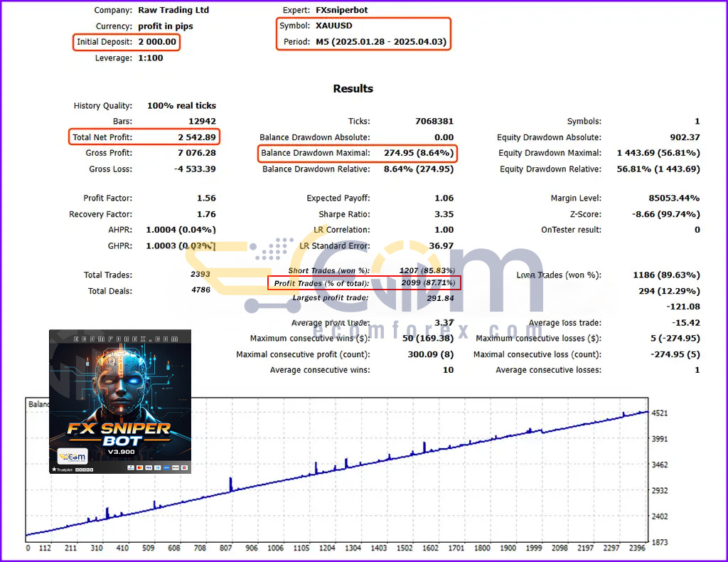Click LR Correlation value 1.00
Screen dimensions: 728x562
click(444, 230)
